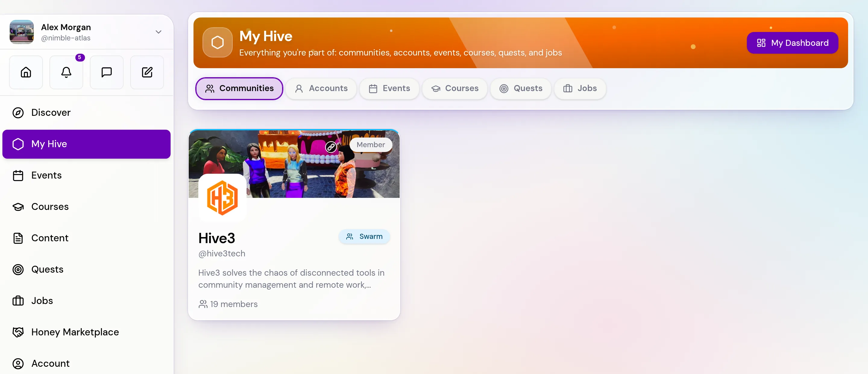The width and height of the screenshot is (868, 374).
Task: Open the messages chat bubble icon
Action: pyautogui.click(x=107, y=72)
